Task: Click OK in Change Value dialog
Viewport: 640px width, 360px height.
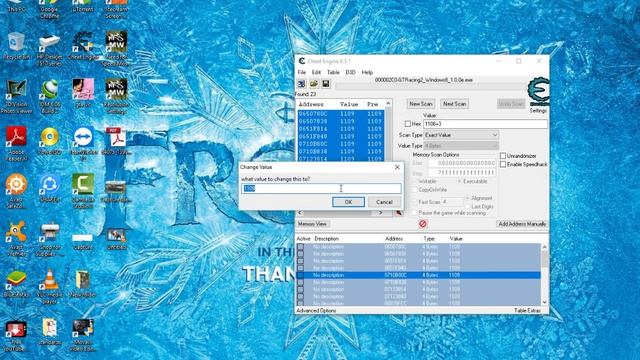Action: (x=348, y=202)
